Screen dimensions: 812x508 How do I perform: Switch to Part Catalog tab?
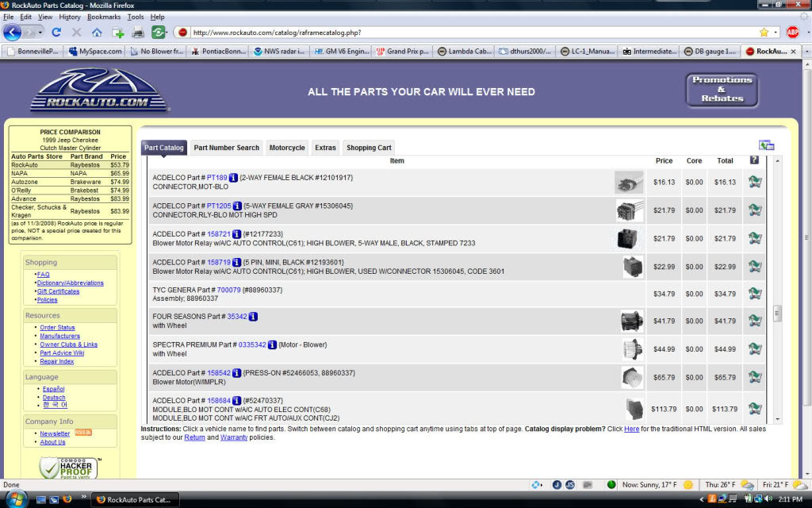(x=163, y=148)
